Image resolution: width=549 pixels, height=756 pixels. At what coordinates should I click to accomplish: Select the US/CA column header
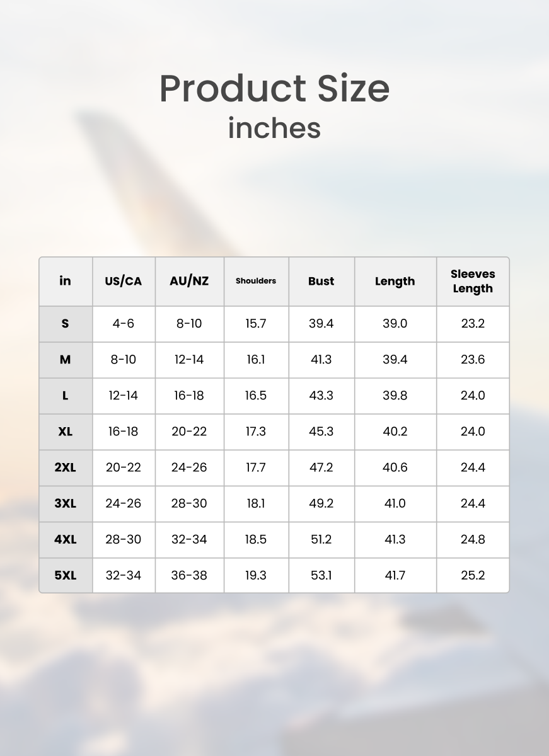(x=124, y=281)
